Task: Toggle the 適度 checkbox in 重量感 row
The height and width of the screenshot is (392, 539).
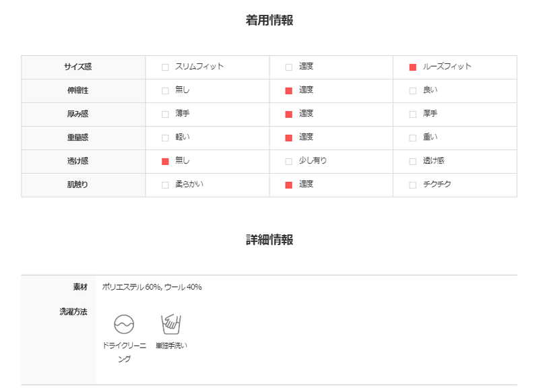Action: (289, 138)
